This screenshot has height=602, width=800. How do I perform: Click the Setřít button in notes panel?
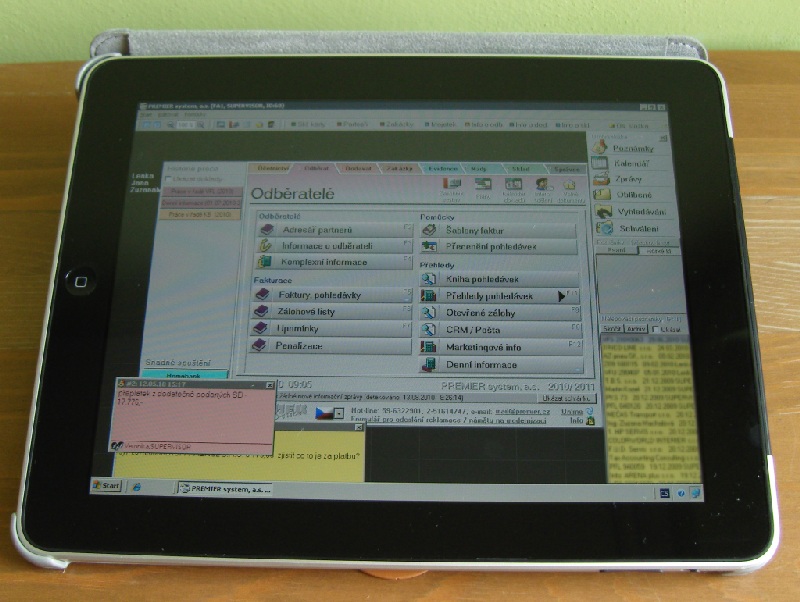(x=612, y=329)
